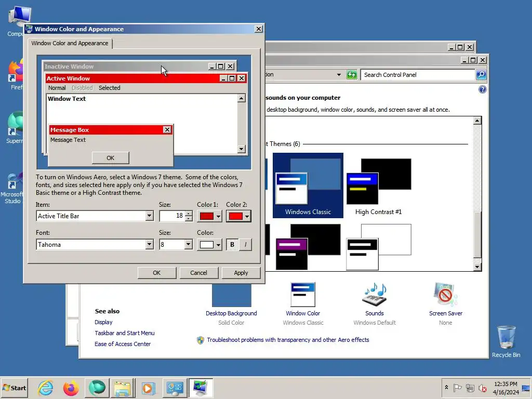Open the Sounds icon in Personalization window
Image resolution: width=532 pixels, height=399 pixels.
[375, 295]
